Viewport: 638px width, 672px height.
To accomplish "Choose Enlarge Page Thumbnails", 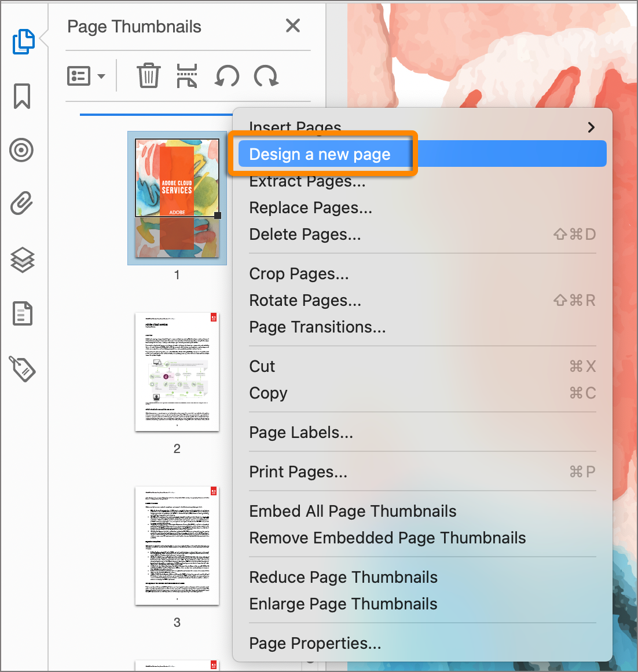I will tap(422, 604).
